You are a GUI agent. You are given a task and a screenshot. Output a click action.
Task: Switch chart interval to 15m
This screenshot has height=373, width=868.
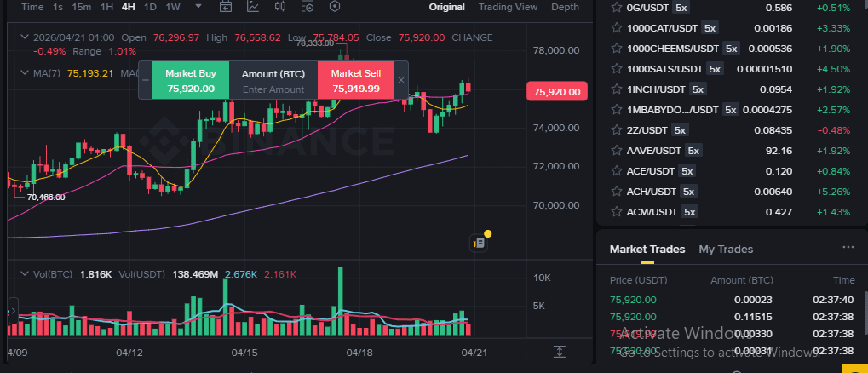82,7
